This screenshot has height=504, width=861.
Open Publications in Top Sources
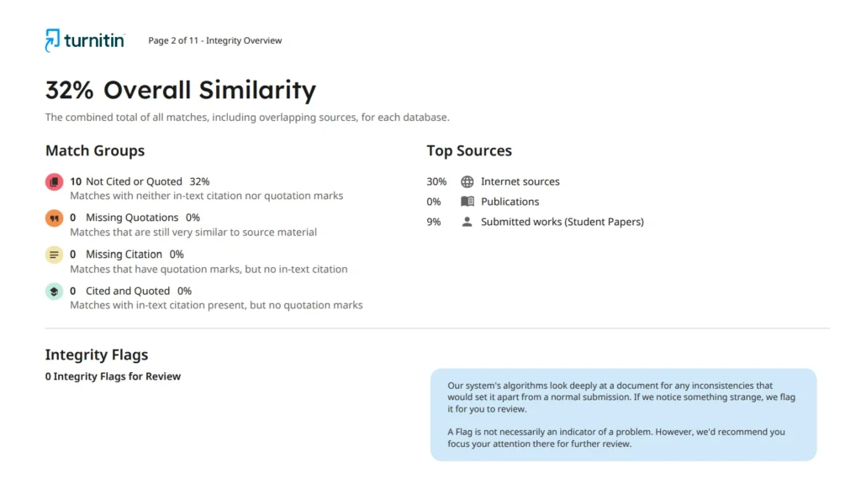pyautogui.click(x=510, y=202)
